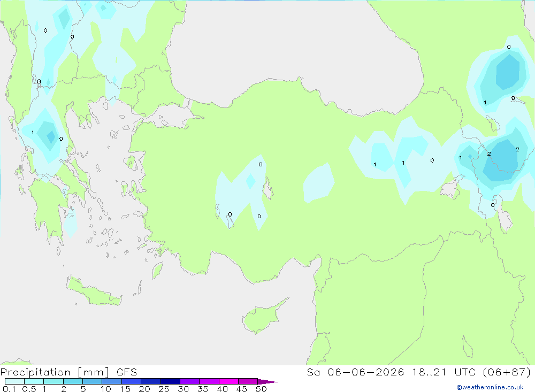Pick the 1–2 mm legend color swatch
The height and width of the screenshot is (392, 535).
coord(53,381)
